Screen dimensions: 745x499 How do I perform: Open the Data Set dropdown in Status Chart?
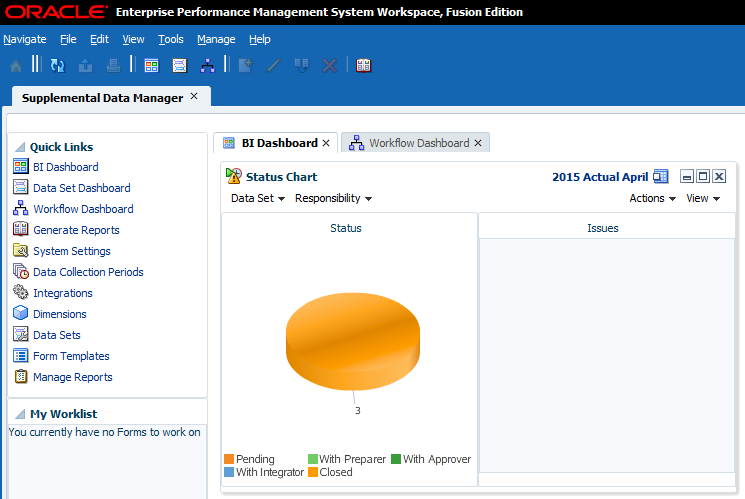click(258, 198)
